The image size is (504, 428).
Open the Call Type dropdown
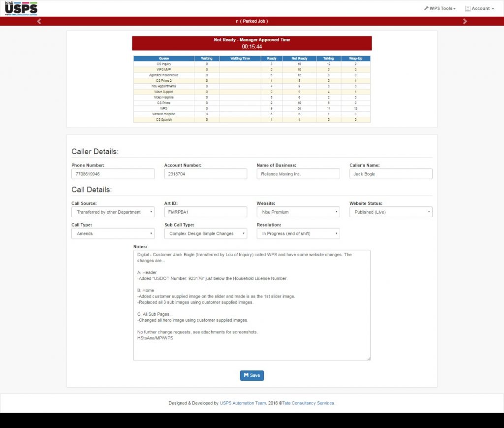pos(113,233)
